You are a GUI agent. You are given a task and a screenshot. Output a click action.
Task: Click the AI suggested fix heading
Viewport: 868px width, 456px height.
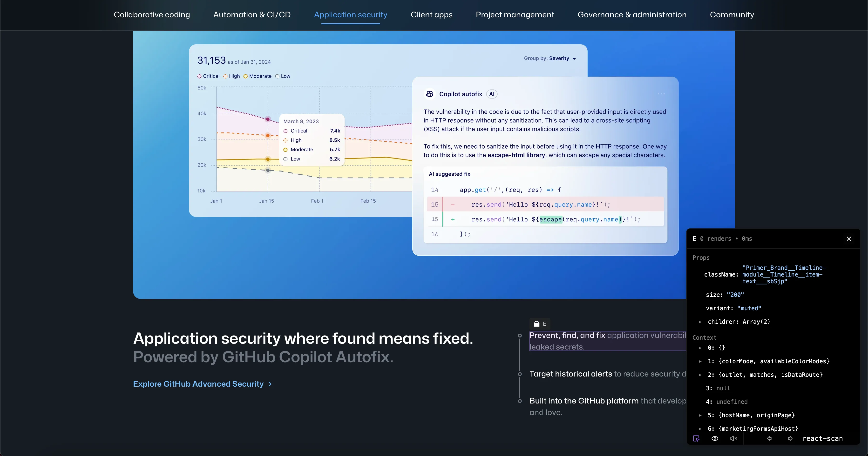pos(449,174)
